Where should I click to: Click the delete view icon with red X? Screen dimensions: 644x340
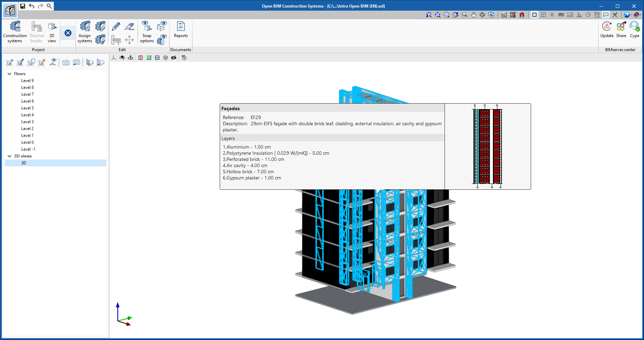point(42,62)
